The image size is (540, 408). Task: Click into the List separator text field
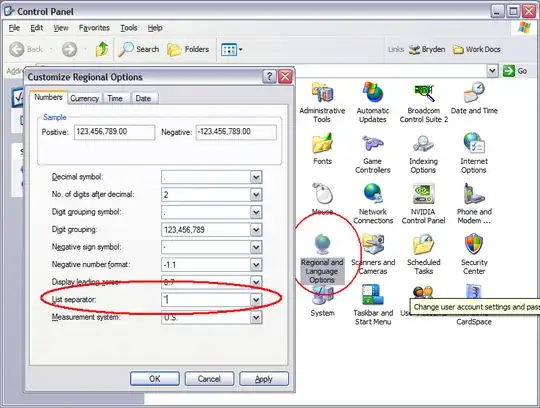click(206, 300)
